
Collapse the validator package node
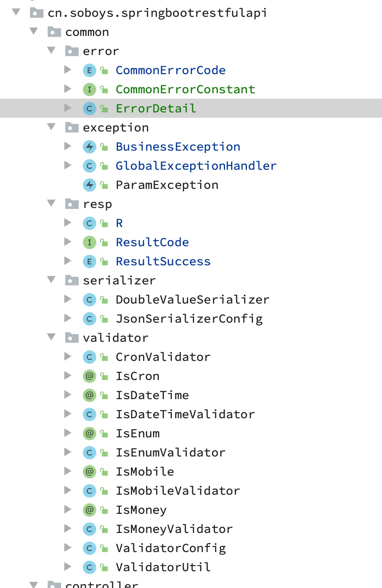pyautogui.click(x=51, y=337)
